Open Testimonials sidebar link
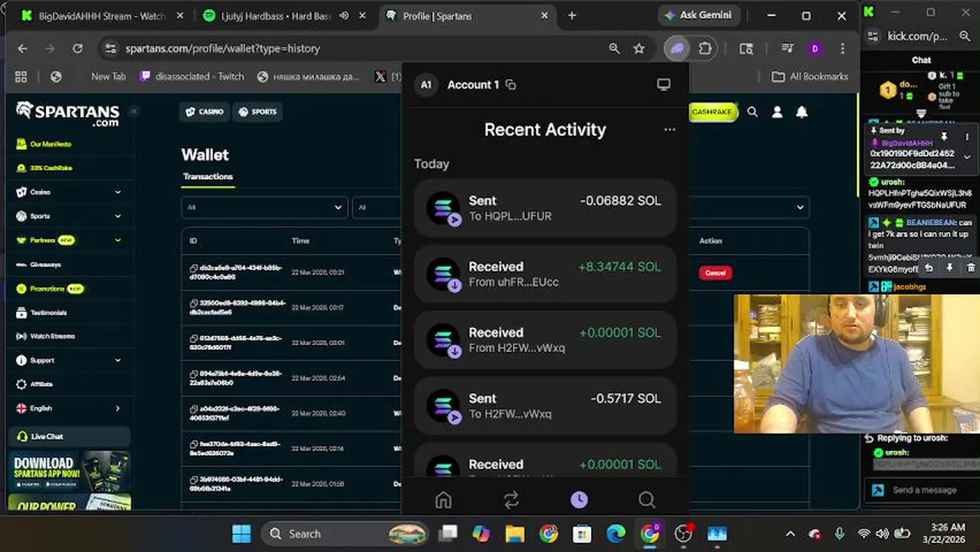This screenshot has height=552, width=980. [x=48, y=313]
